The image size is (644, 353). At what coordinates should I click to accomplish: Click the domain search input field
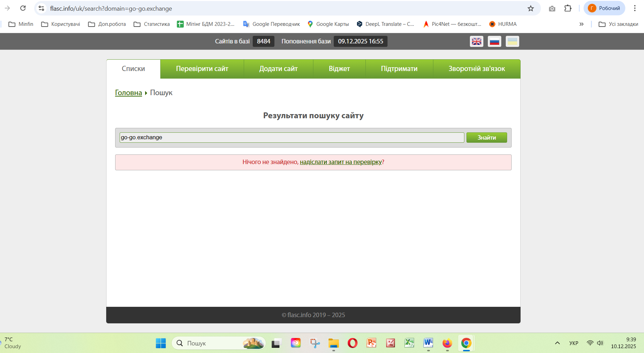click(292, 137)
